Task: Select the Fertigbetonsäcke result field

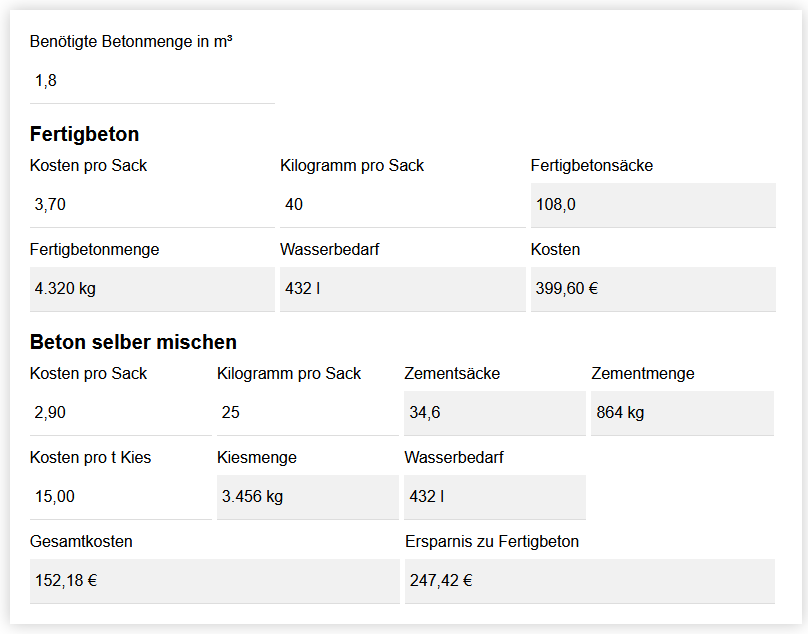Action: [653, 205]
